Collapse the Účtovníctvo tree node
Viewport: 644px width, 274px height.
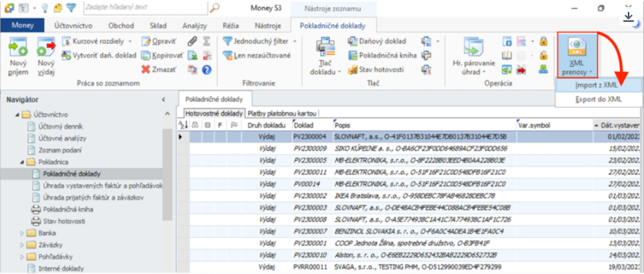pos(17,115)
